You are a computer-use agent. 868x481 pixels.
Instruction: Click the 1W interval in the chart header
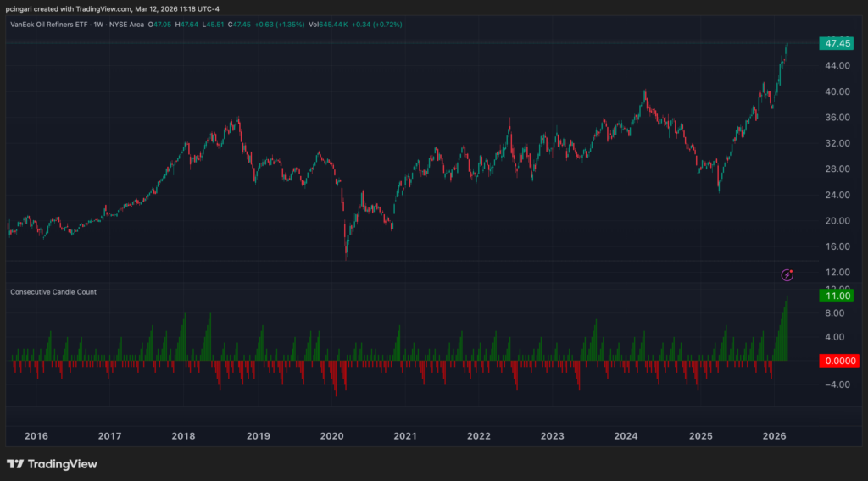tap(115, 25)
